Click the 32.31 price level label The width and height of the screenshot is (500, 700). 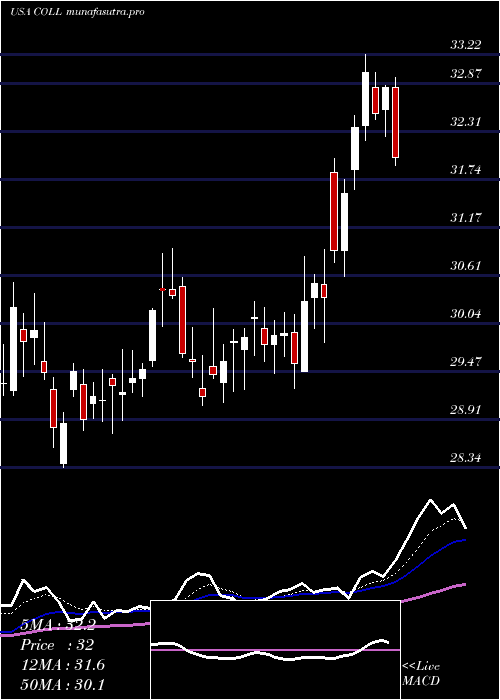466,121
